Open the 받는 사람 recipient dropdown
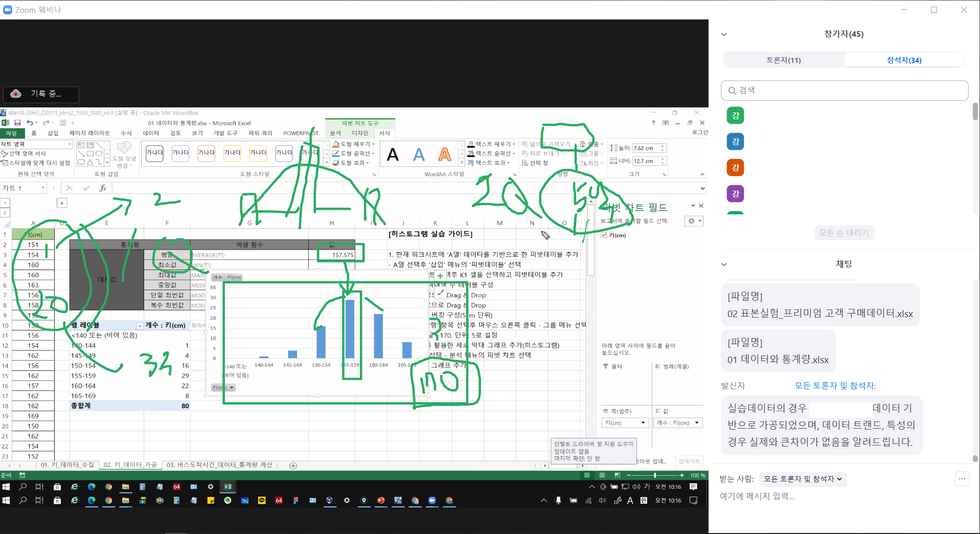The height and width of the screenshot is (534, 980). [802, 479]
